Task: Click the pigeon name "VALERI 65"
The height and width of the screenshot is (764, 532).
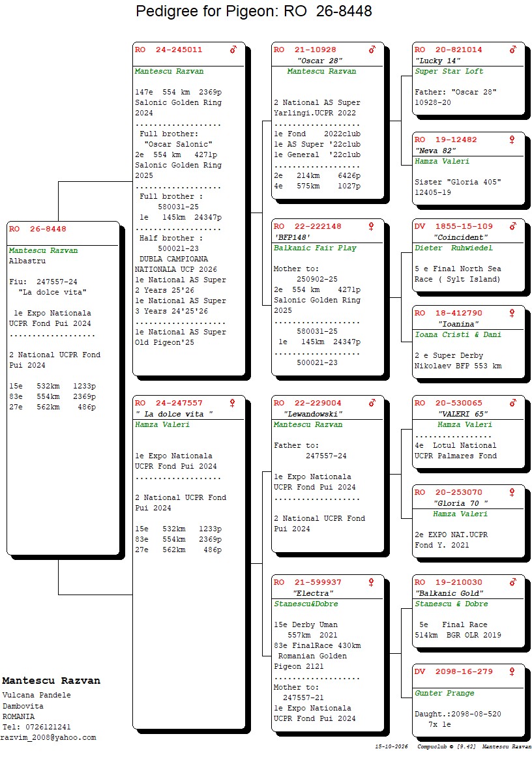Action: 463,414
